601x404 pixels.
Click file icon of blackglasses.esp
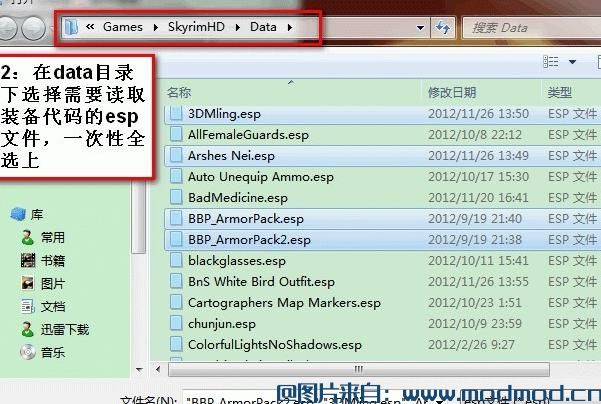pos(176,261)
